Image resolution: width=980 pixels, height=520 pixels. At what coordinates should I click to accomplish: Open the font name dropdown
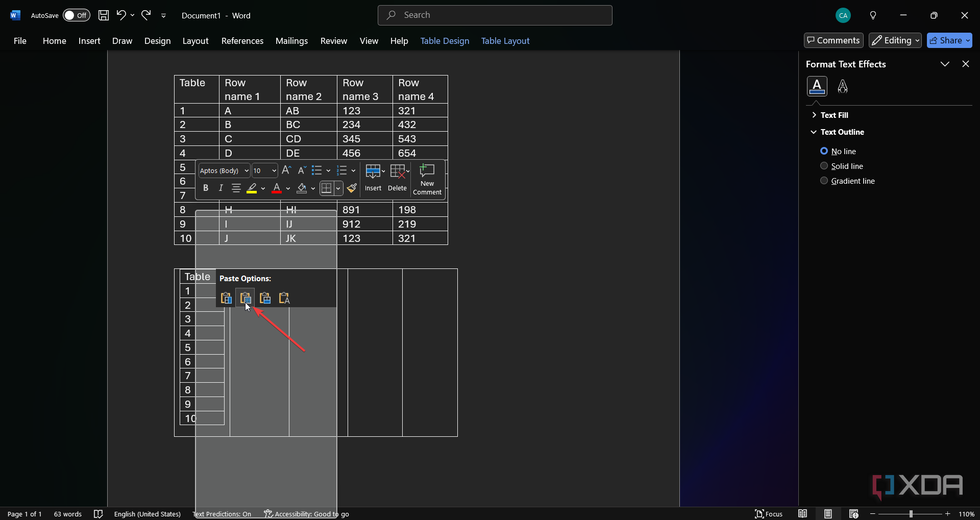click(247, 170)
